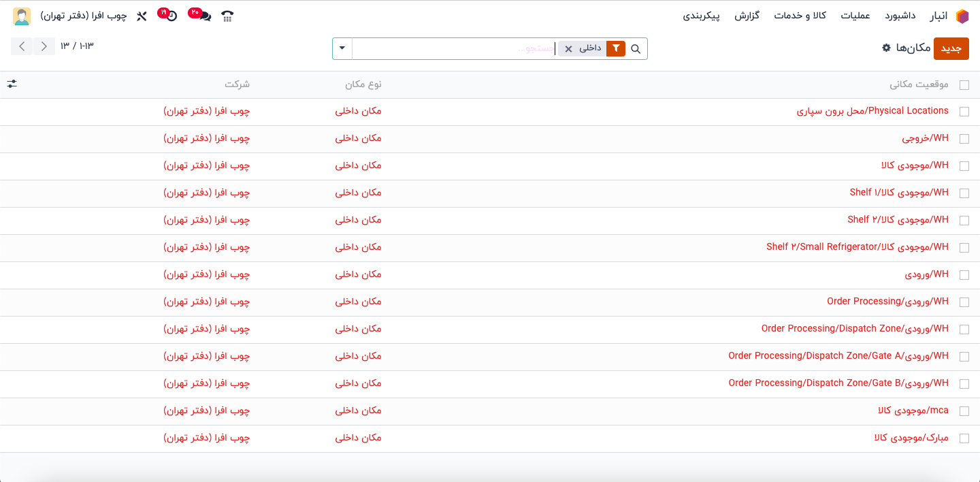Open the عملیات menu
Screen dimensions: 980x482
coord(855,16)
